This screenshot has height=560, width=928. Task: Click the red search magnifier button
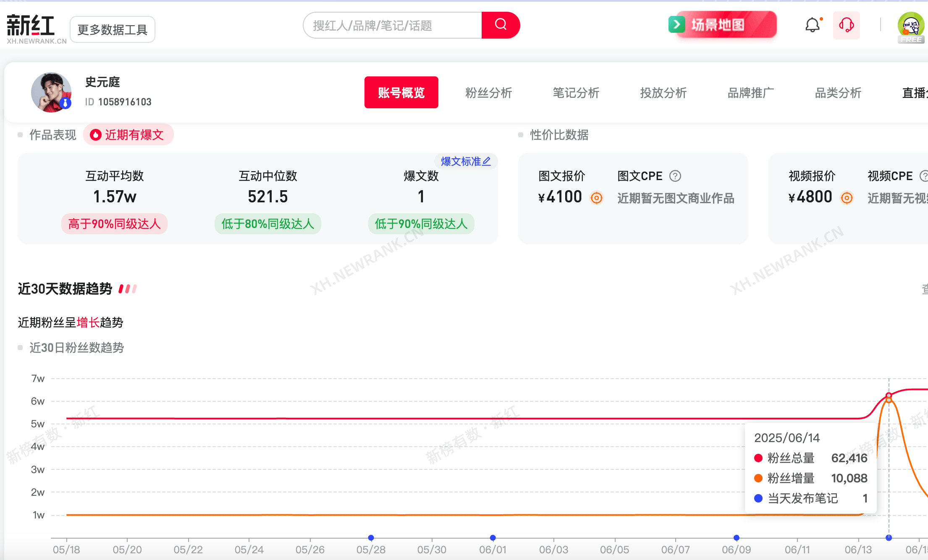(x=501, y=25)
